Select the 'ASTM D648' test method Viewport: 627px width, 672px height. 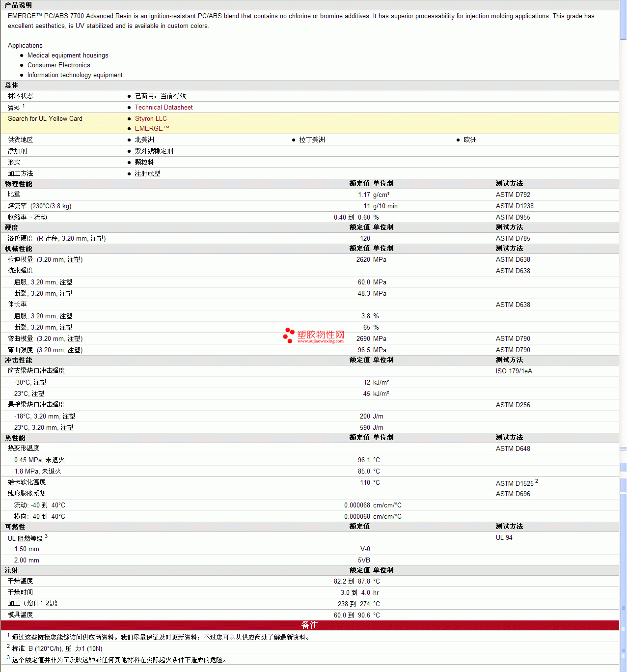point(513,448)
